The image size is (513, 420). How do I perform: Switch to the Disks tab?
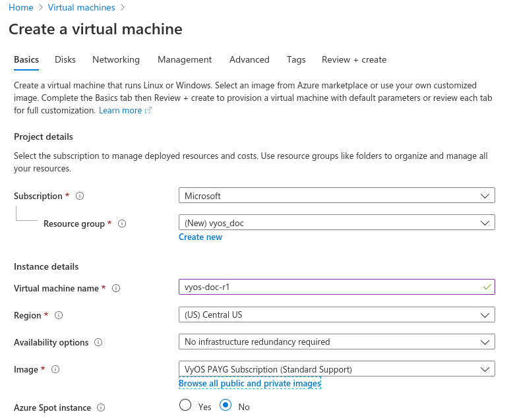tap(65, 59)
